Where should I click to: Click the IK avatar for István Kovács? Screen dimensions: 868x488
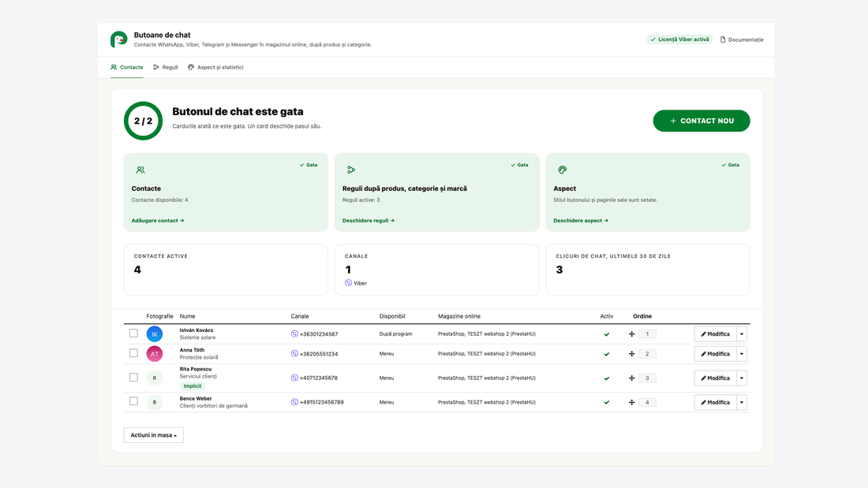click(x=155, y=334)
